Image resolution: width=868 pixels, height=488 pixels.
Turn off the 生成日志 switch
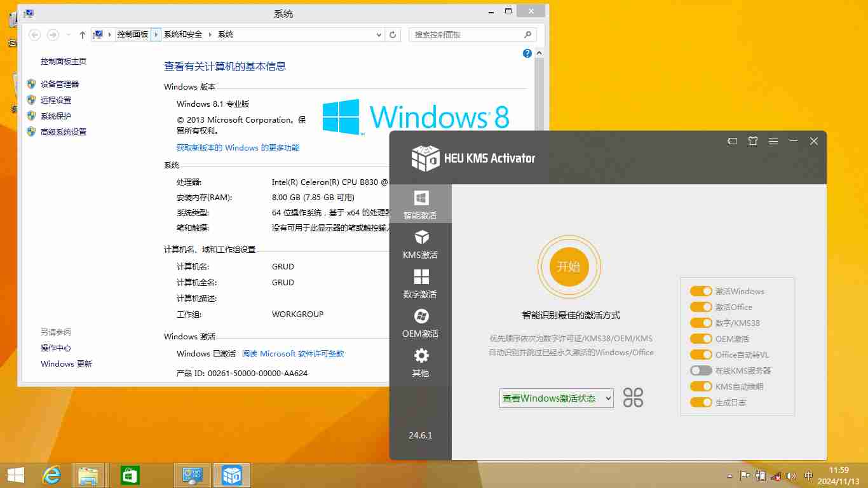701,402
